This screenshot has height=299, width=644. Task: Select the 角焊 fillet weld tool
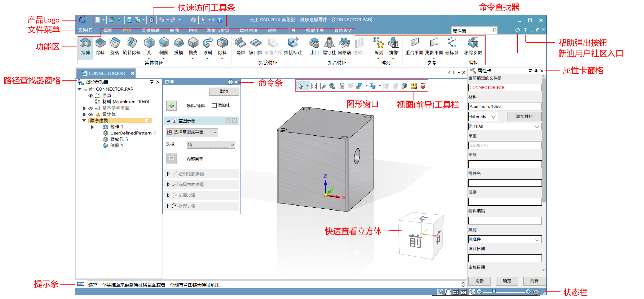pos(241,47)
